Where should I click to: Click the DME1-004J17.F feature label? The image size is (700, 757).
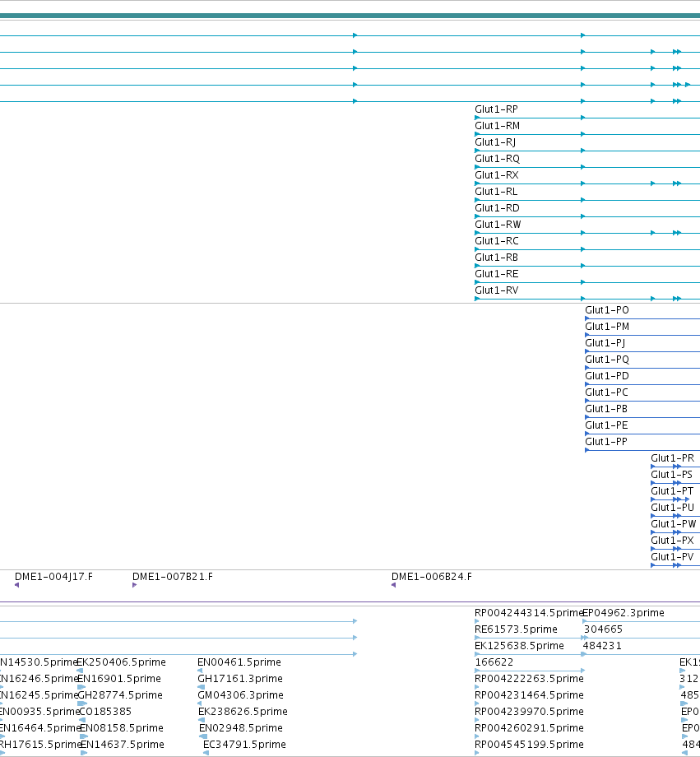53,577
